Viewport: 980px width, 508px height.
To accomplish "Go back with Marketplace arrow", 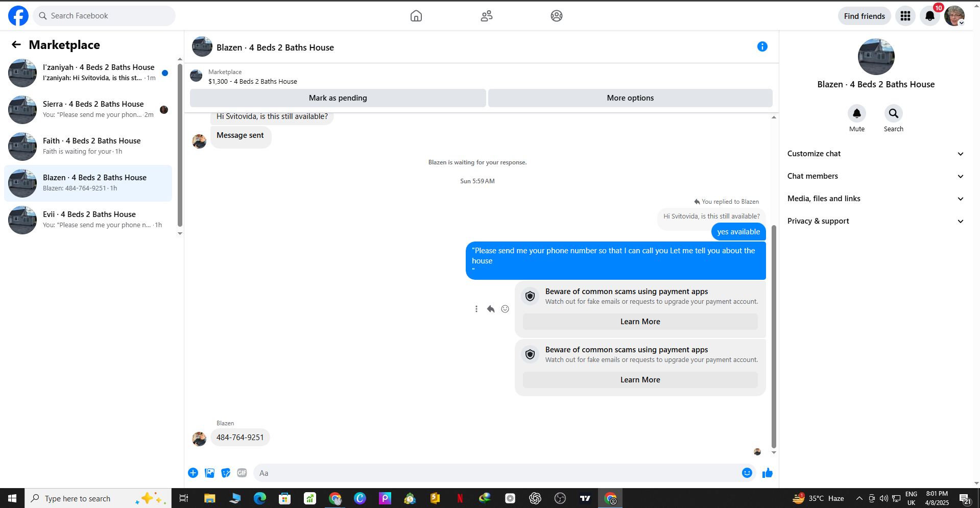I will click(16, 44).
